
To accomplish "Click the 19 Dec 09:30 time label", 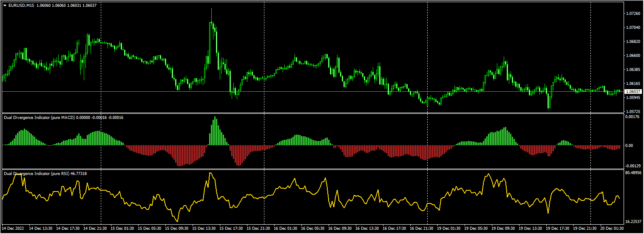I will (x=503, y=228).
